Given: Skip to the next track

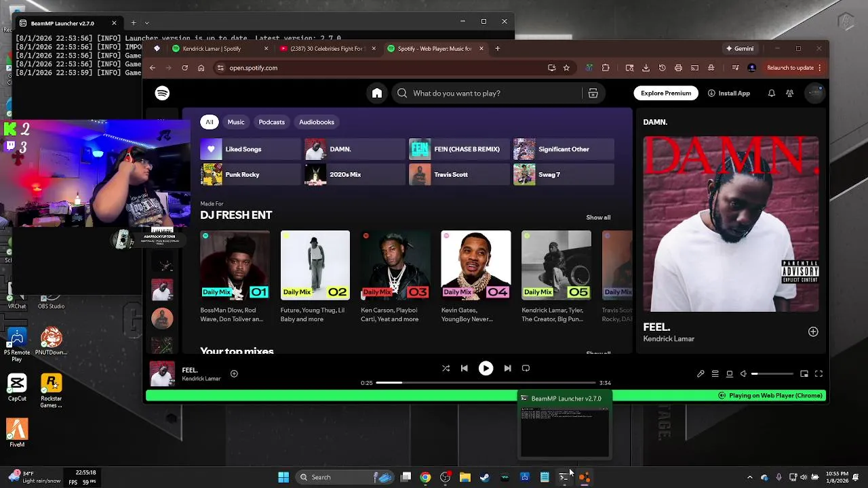Looking at the screenshot, I should click(x=507, y=368).
